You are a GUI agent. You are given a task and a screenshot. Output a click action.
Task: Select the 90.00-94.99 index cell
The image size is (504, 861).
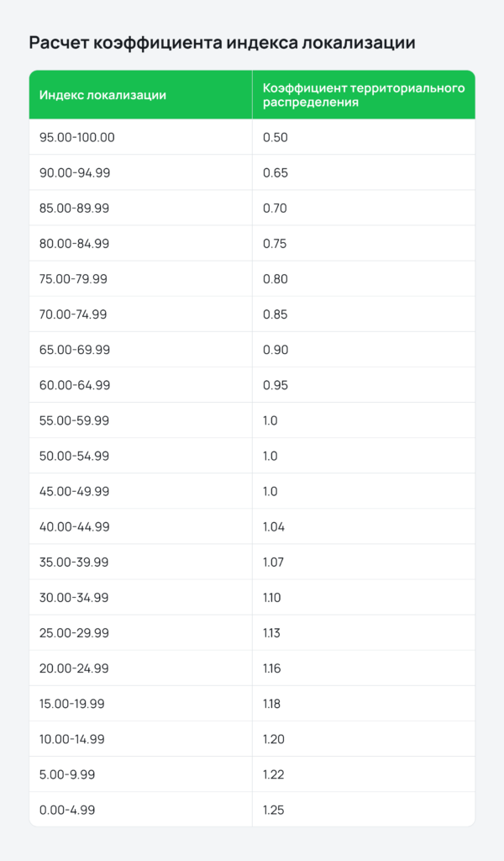click(75, 172)
